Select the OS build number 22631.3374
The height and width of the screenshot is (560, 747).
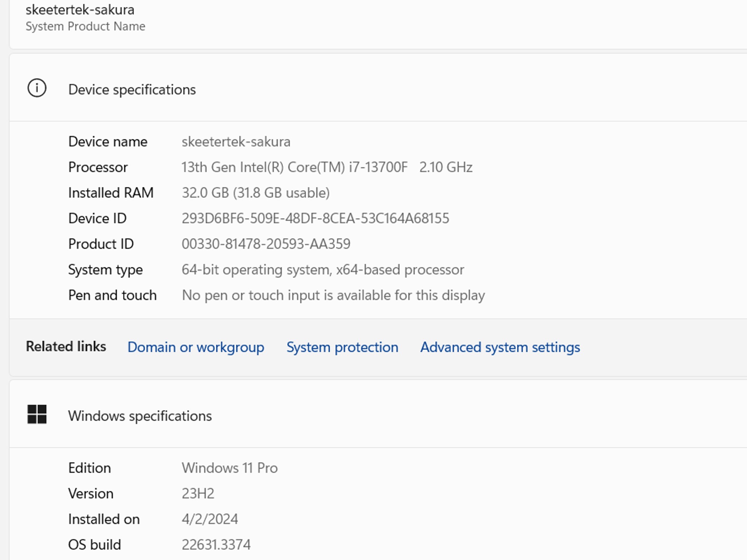pos(216,544)
